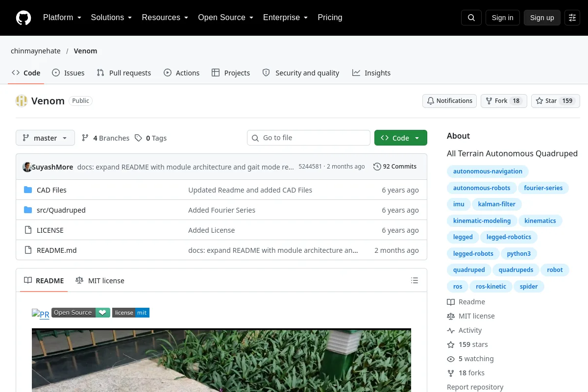588x392 pixels.
Task: Select the MIT license tab
Action: (100, 281)
